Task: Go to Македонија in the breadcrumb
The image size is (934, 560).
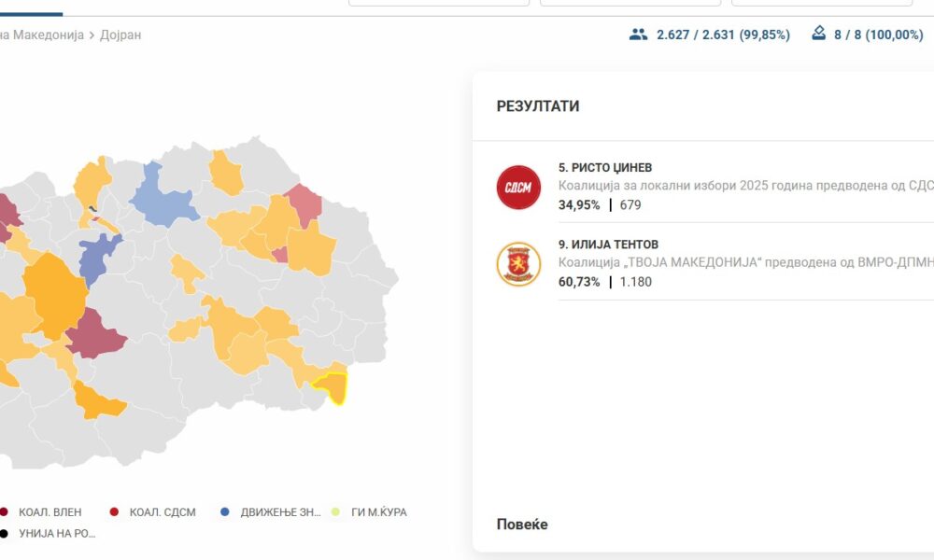Action: [x=47, y=35]
